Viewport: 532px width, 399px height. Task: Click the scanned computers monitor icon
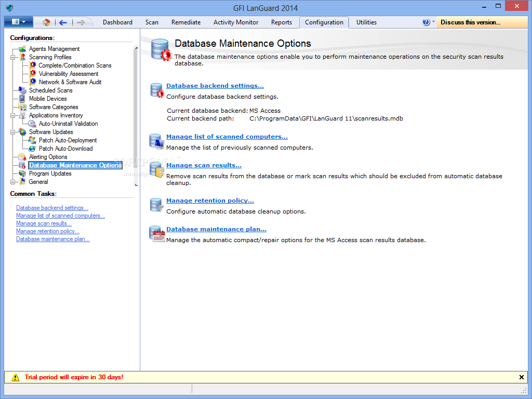[157, 141]
